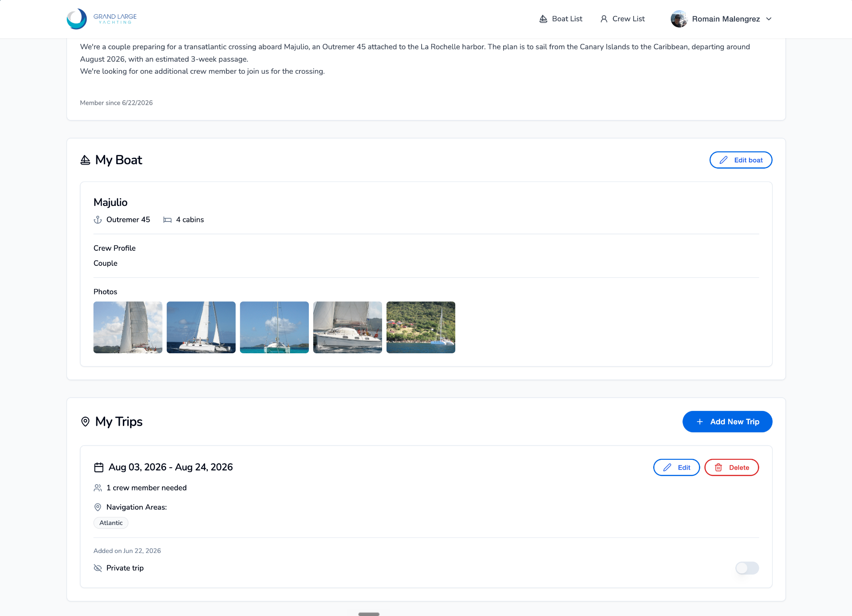Click the Romain Malengrez user name
The height and width of the screenshot is (616, 852).
point(726,19)
